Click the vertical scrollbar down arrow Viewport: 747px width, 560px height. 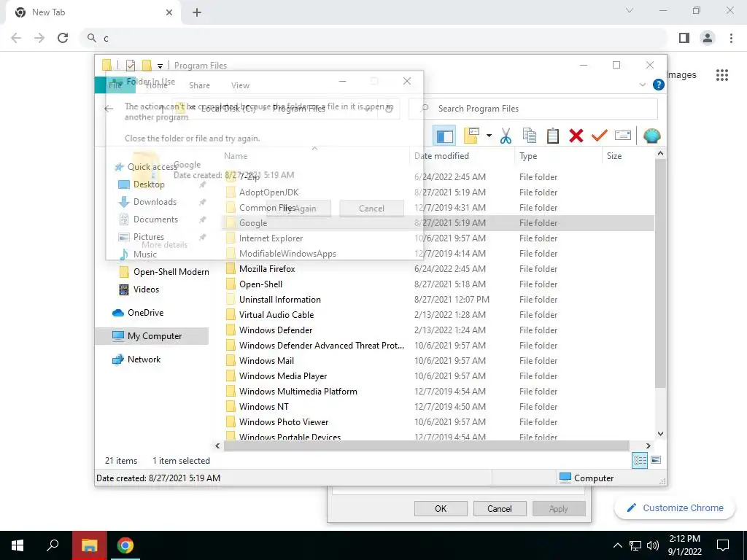[x=660, y=434]
